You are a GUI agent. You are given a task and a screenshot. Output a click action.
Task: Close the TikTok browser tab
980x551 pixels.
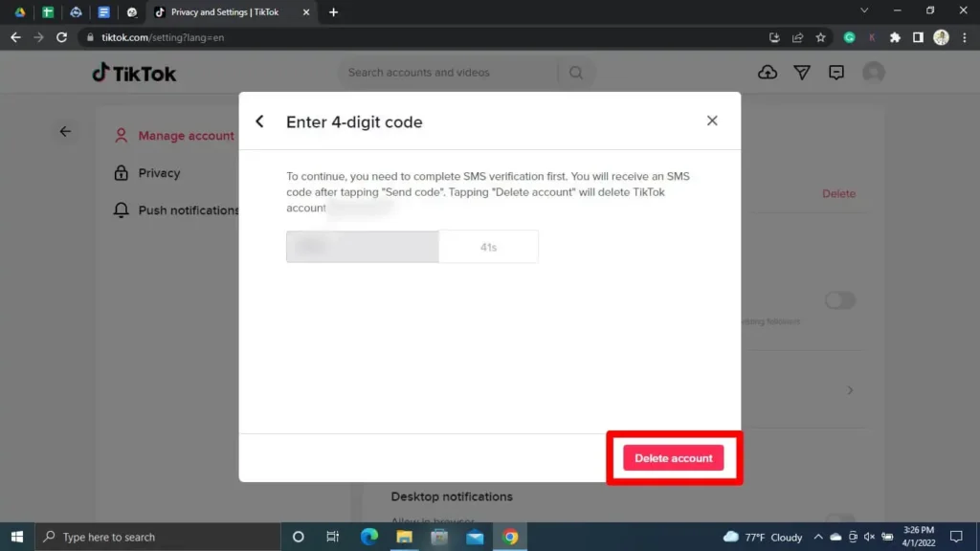click(x=306, y=11)
